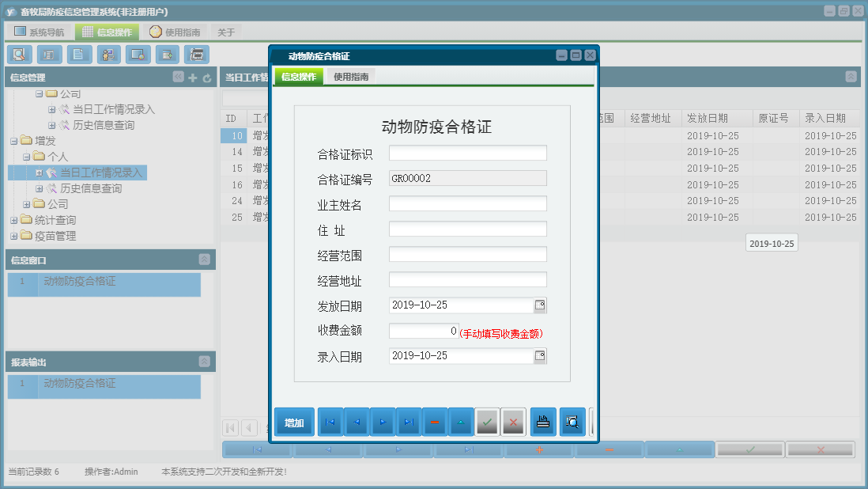Jump to first record with navigation arrow

[x=330, y=422]
